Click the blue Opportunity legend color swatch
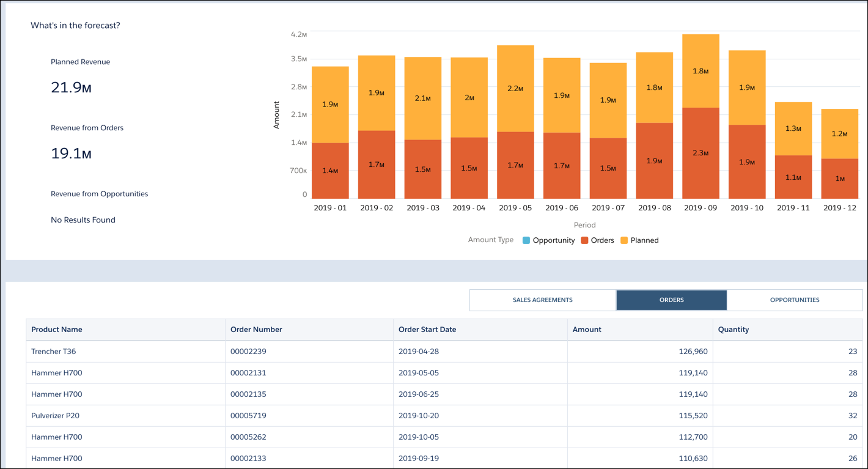The image size is (868, 469). [526, 240]
